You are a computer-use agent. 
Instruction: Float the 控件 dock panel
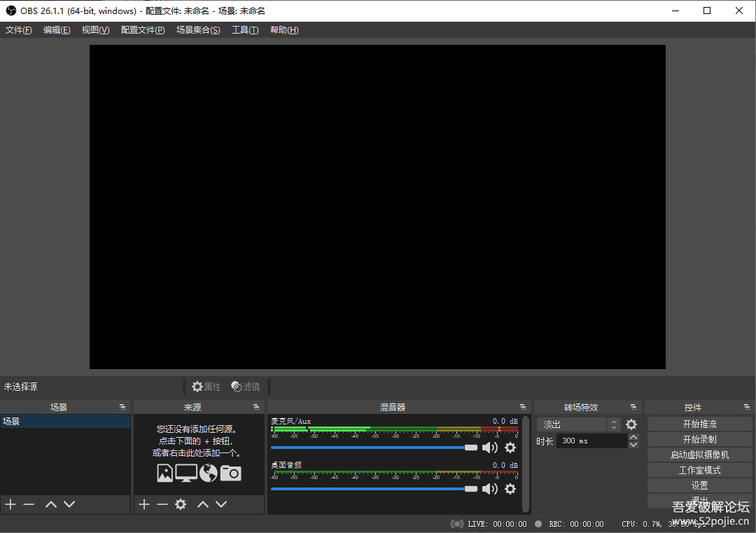coord(747,407)
